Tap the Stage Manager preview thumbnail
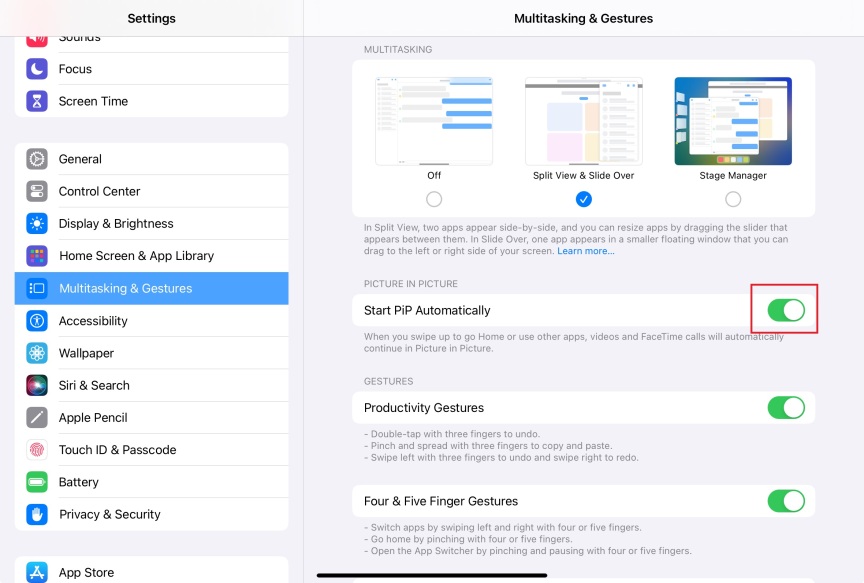Viewport: 864px width, 583px height. (x=733, y=121)
